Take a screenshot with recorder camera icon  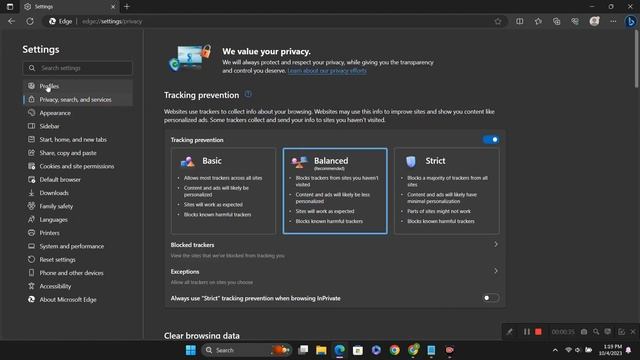pyautogui.click(x=584, y=332)
